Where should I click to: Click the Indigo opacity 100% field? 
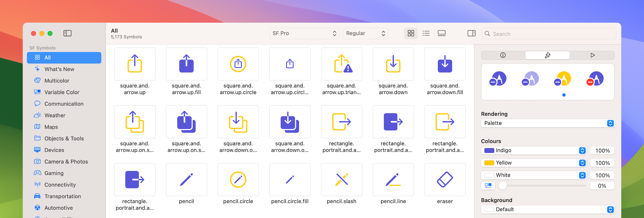[x=602, y=151]
